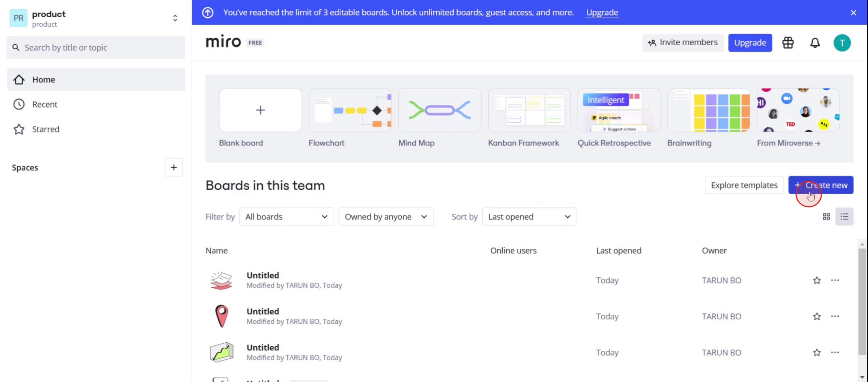The width and height of the screenshot is (868, 382).
Task: Open notifications bell
Action: [x=815, y=43]
